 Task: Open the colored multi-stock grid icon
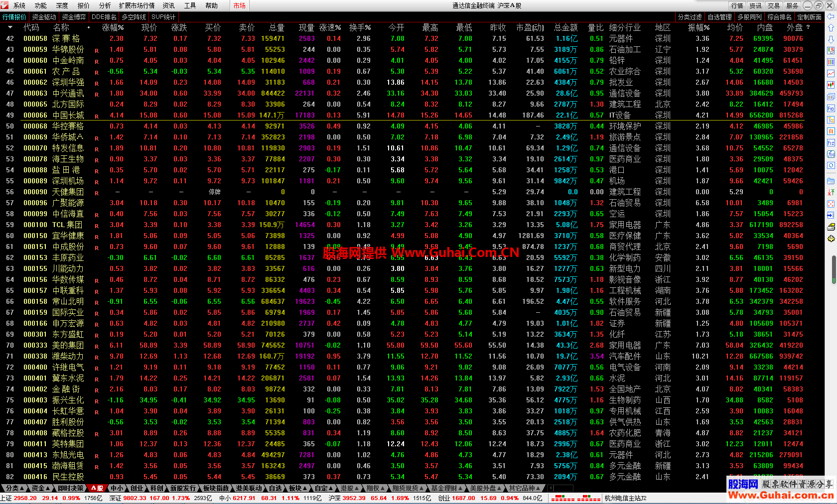click(x=831, y=62)
